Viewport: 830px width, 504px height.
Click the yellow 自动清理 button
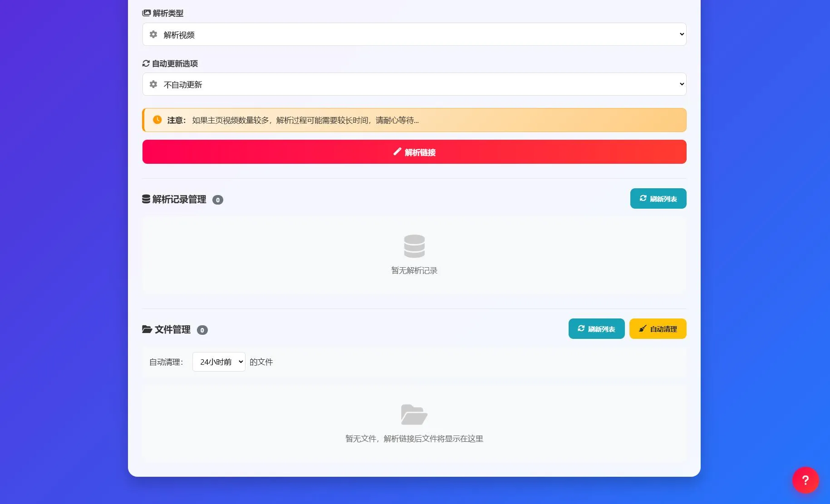(x=658, y=328)
